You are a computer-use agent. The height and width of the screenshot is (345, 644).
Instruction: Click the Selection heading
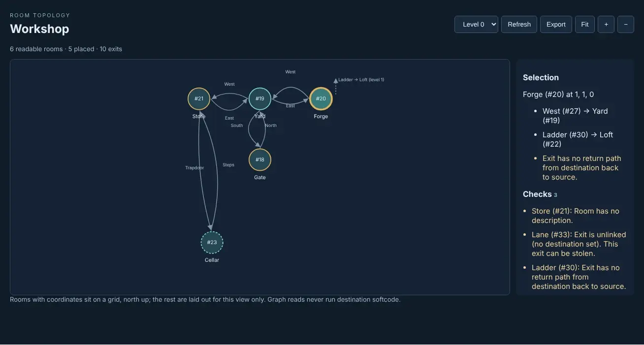[541, 78]
